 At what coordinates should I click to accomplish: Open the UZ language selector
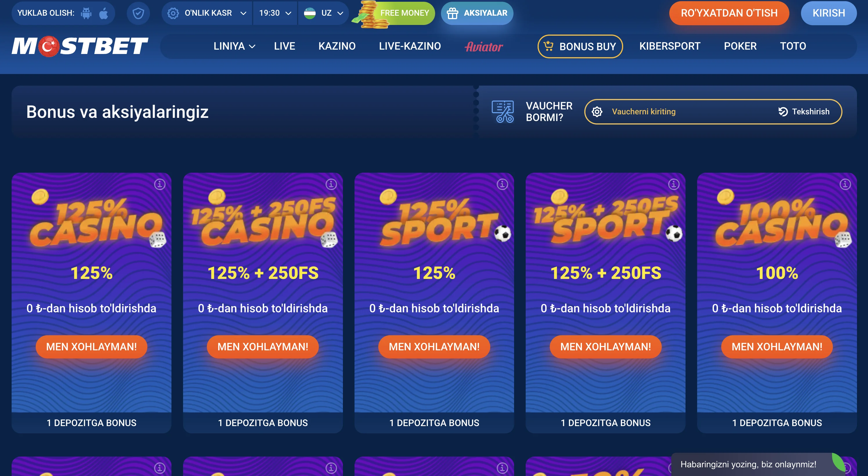pyautogui.click(x=323, y=13)
